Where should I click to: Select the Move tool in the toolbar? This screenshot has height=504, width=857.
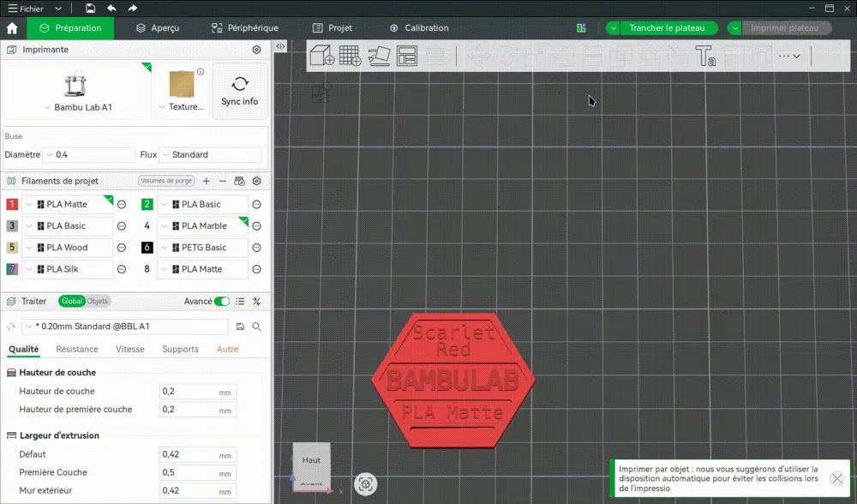479,56
